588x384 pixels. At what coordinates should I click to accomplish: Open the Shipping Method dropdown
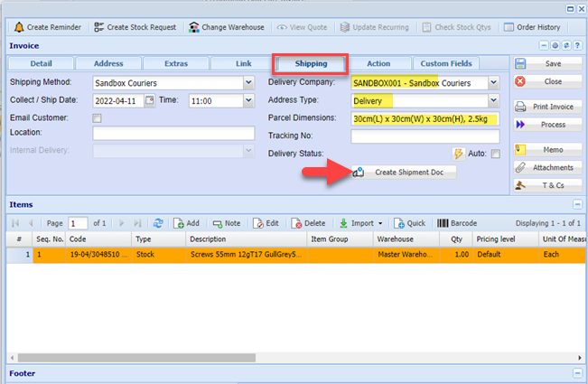(248, 82)
